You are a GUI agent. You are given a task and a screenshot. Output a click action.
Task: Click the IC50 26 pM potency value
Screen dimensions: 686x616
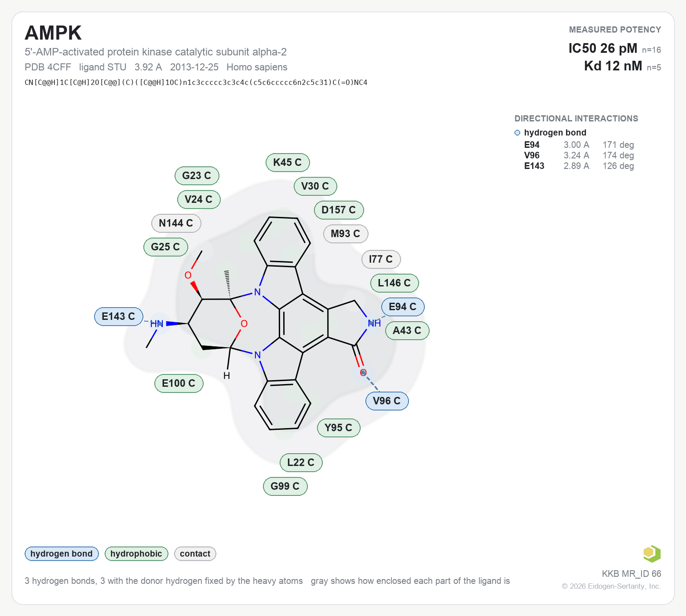point(602,48)
